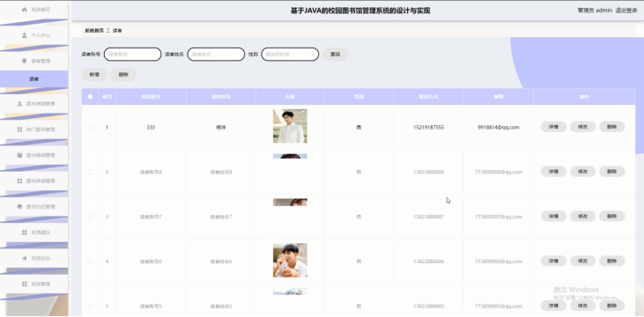The width and height of the screenshot is (644, 317).
Task: Click the phone number 13823888887
Action: click(x=428, y=217)
